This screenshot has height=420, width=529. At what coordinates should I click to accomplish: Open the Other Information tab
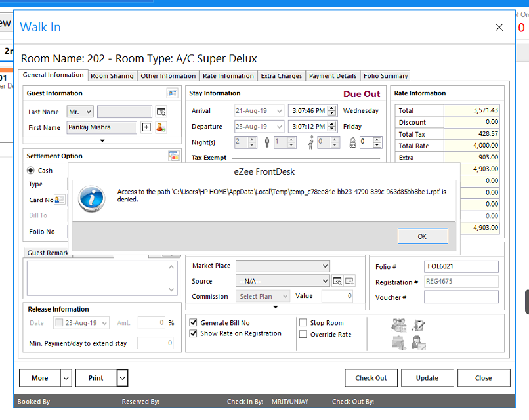[168, 76]
